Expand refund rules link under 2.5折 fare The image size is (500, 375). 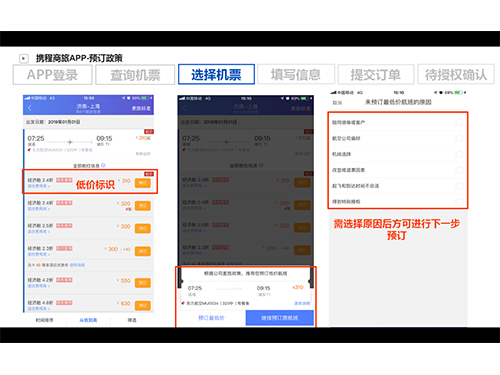39,231
